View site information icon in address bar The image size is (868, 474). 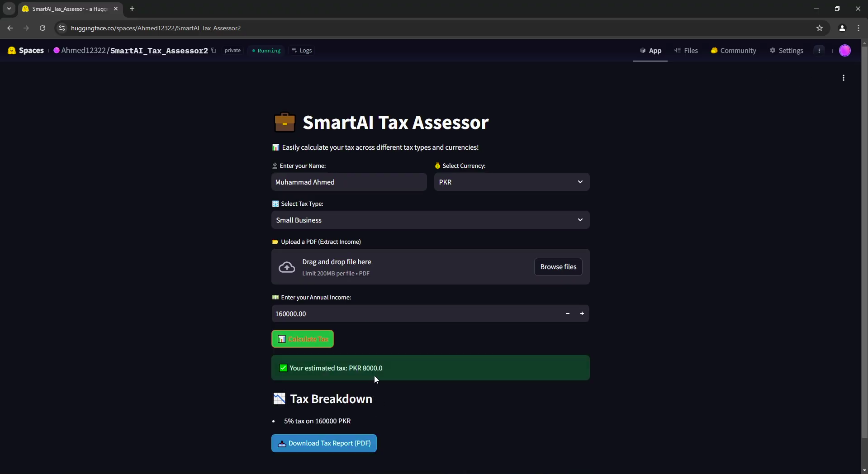click(62, 28)
